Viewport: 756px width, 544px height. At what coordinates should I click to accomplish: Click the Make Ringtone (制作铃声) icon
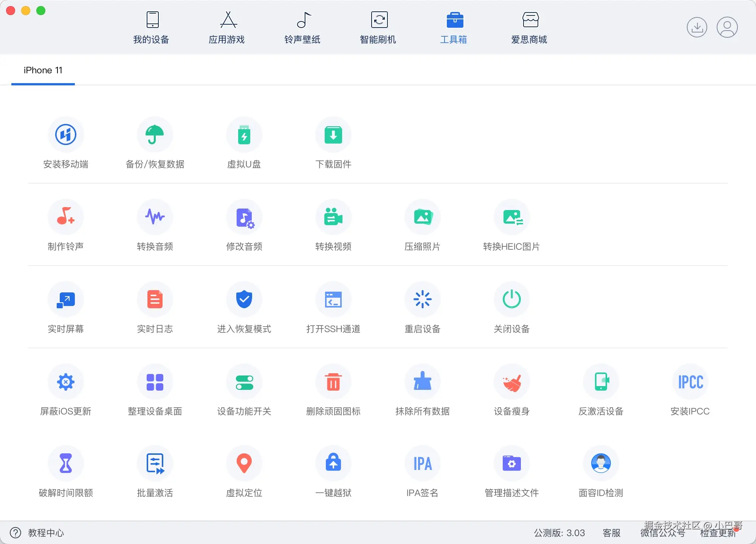65,217
